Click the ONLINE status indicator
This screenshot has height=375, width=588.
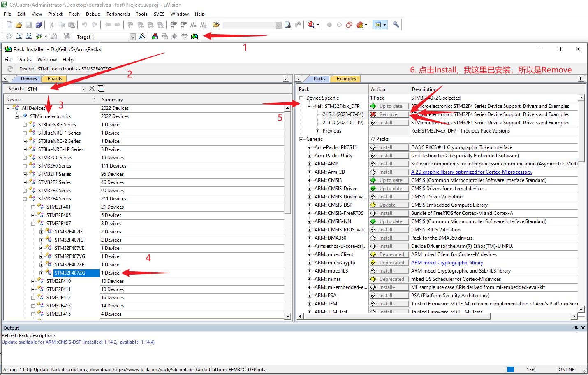(567, 370)
